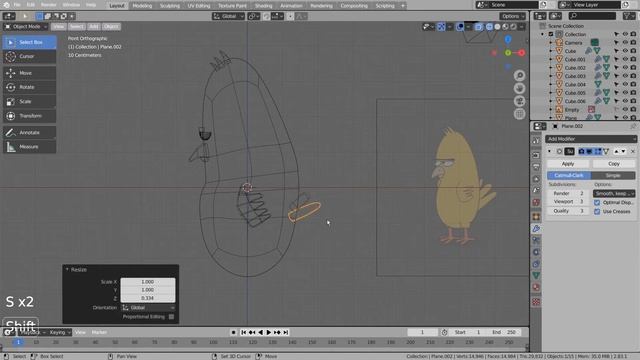
Task: Toggle render camera icon for Cube.003
Action: click(633, 76)
